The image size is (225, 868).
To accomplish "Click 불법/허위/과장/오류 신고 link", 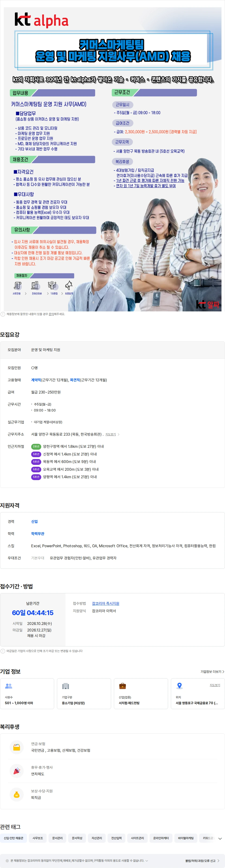I will (202, 861).
